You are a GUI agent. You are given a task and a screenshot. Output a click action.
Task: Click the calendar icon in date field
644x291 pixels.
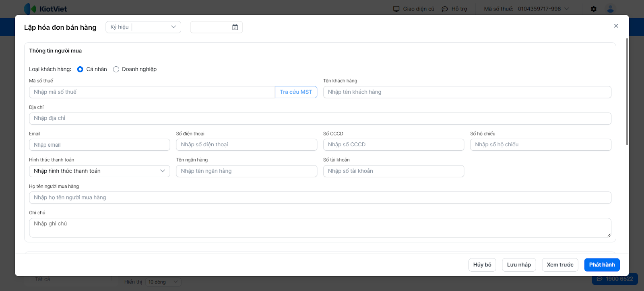[235, 27]
